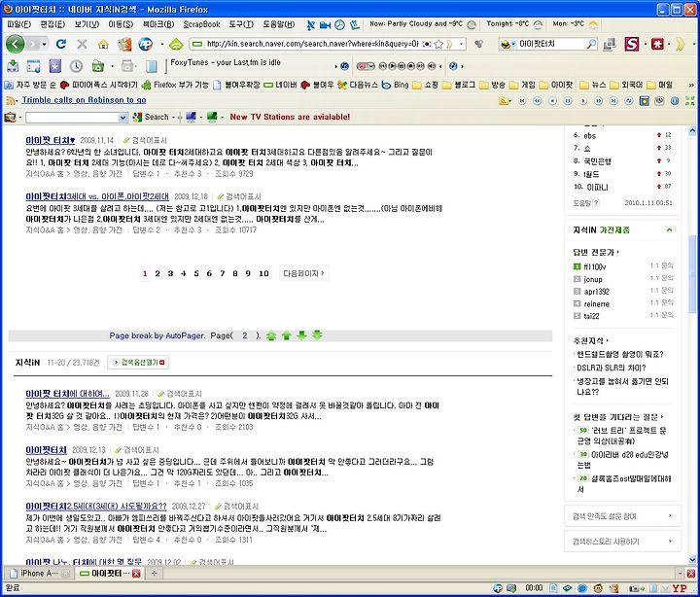Open 아이팟터치3세대 vs. 아이폰 result link
This screenshot has height=597, width=700.
(x=97, y=196)
